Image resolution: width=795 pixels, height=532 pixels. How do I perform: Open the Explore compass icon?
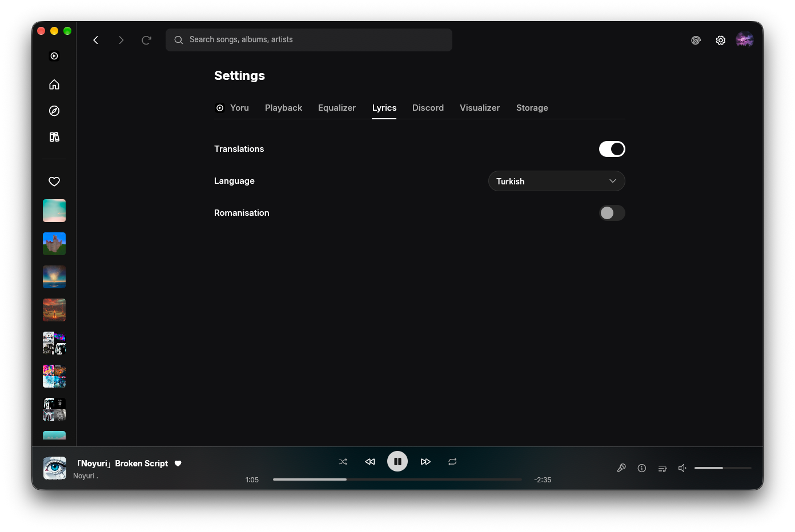[54, 111]
